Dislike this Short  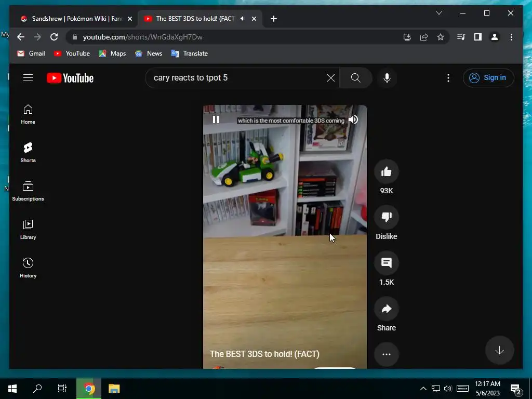pos(387,217)
